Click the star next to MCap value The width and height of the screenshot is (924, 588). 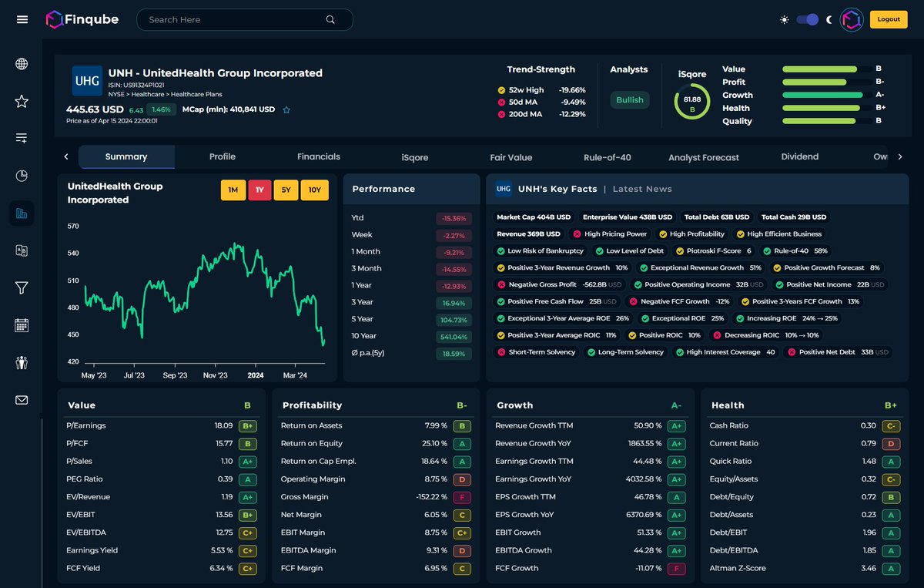pyautogui.click(x=286, y=110)
